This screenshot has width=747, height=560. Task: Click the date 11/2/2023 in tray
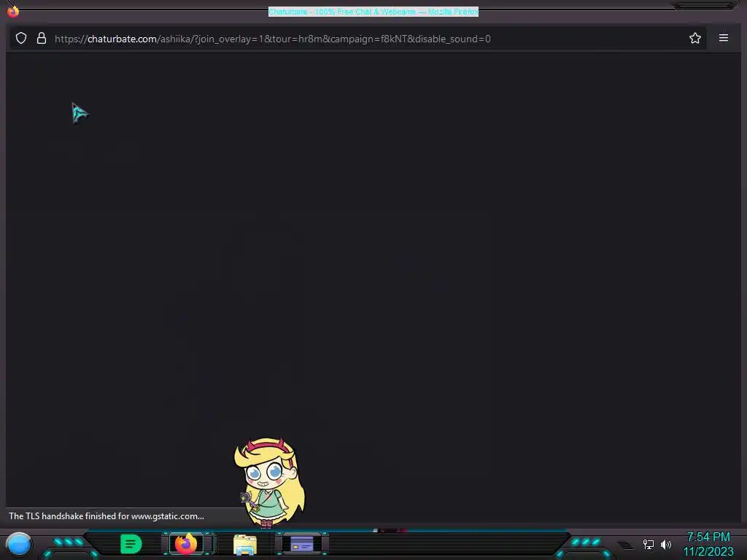click(x=708, y=551)
